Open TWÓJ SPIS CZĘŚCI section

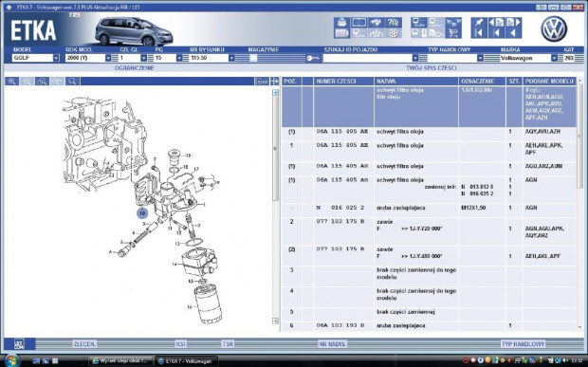(432, 68)
